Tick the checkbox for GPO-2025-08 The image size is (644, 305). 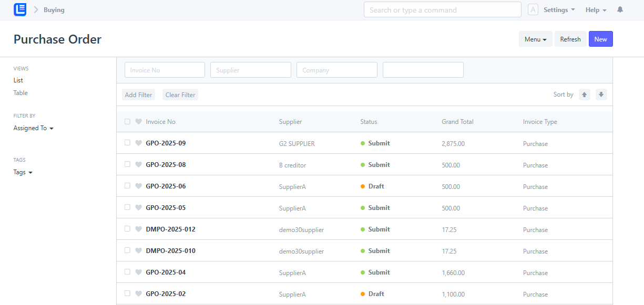(x=127, y=164)
